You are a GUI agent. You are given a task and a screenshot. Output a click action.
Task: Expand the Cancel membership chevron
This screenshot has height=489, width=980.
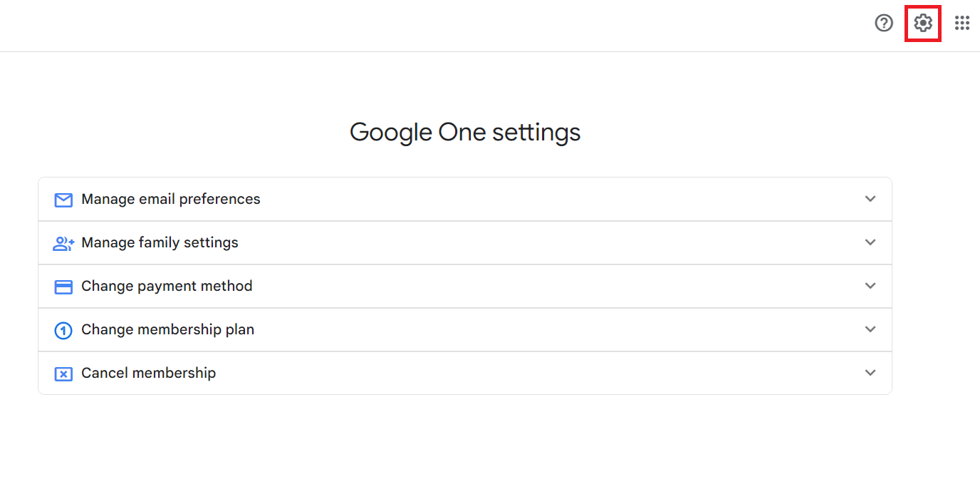(870, 373)
